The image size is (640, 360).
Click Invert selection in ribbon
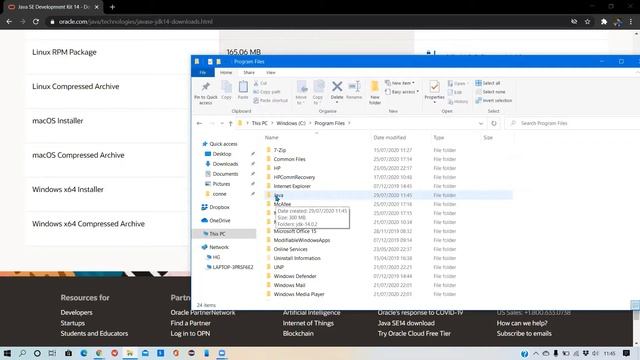click(493, 100)
